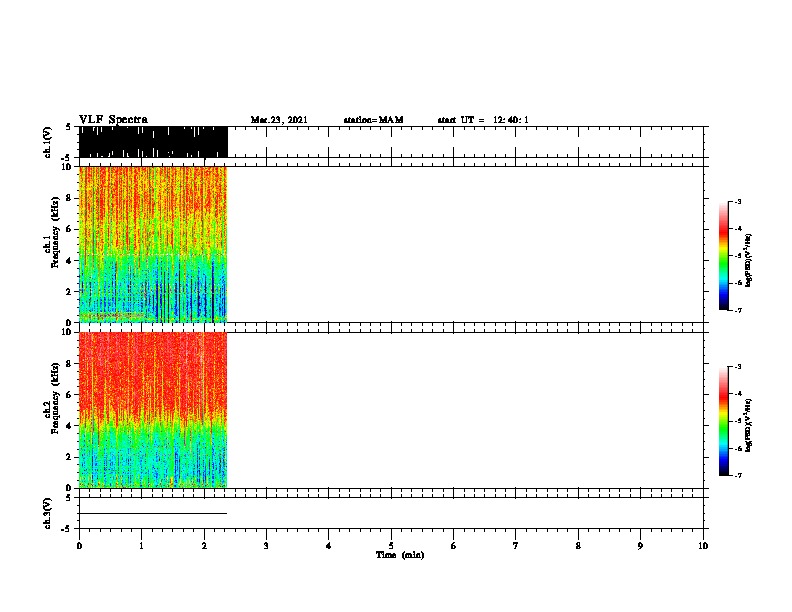Click the "6" kHz tick on ch.1 spectrogram
Screen dimensions: 792x612
(69, 229)
